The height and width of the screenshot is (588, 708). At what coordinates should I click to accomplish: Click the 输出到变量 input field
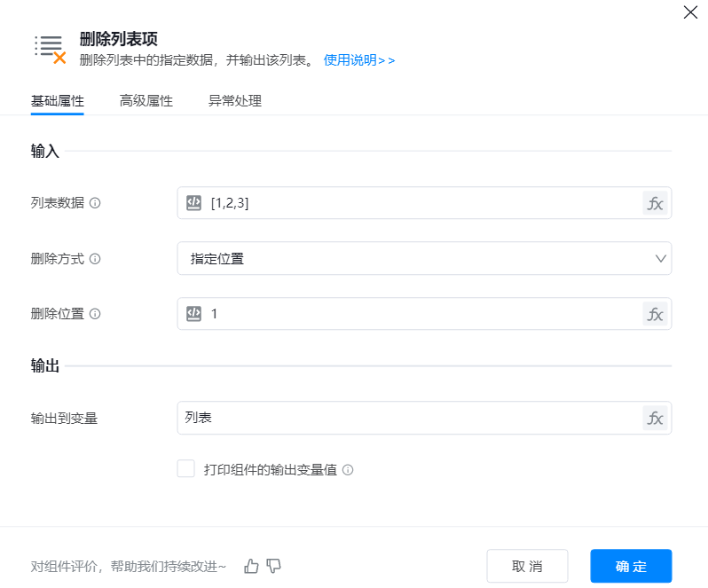pyautogui.click(x=408, y=418)
